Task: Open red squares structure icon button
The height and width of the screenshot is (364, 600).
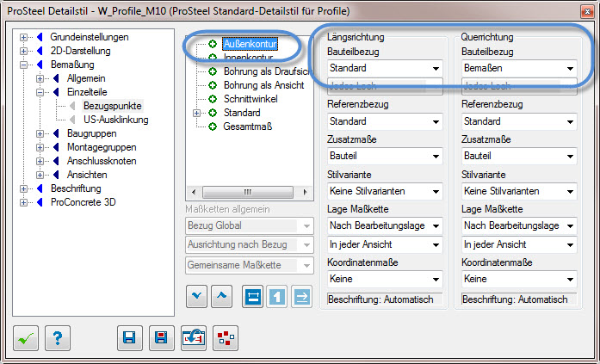Action: (x=226, y=338)
